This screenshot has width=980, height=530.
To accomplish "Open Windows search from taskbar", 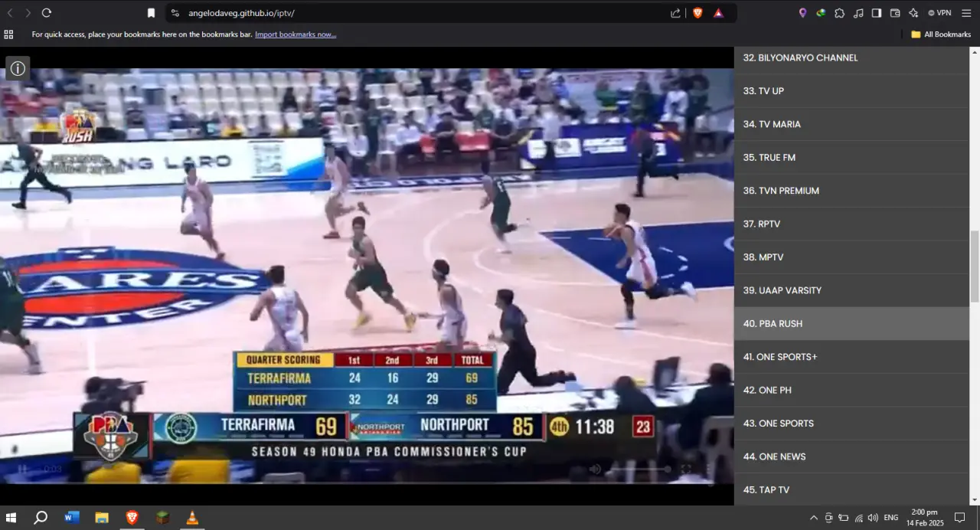I will (41, 518).
